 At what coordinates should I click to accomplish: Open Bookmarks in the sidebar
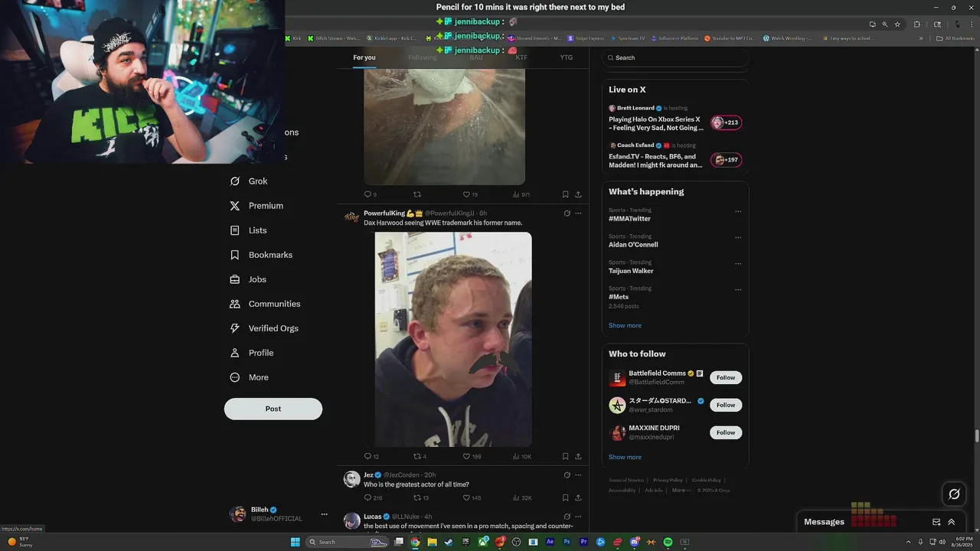point(261,255)
